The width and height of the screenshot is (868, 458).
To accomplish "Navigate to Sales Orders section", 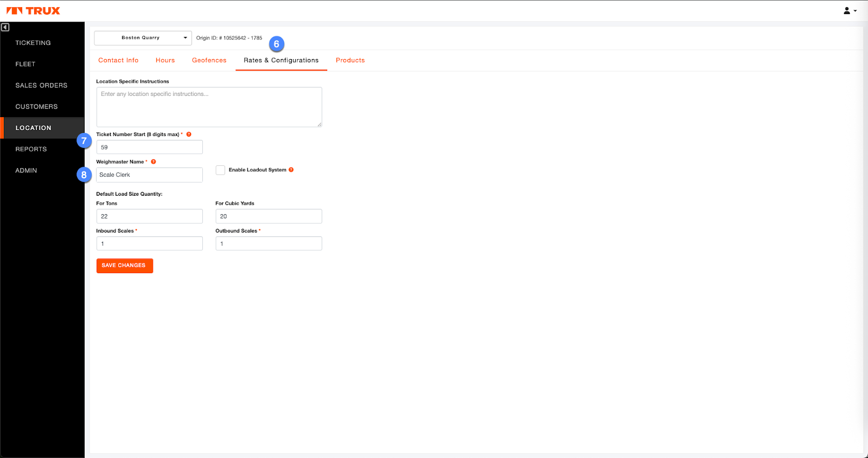I will point(41,86).
